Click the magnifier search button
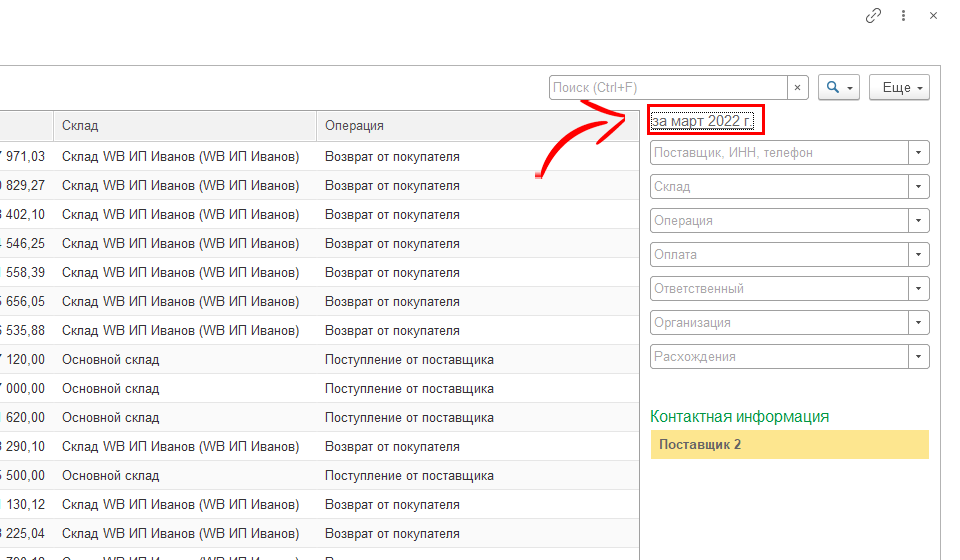This screenshot has width=960, height=560. point(838,88)
